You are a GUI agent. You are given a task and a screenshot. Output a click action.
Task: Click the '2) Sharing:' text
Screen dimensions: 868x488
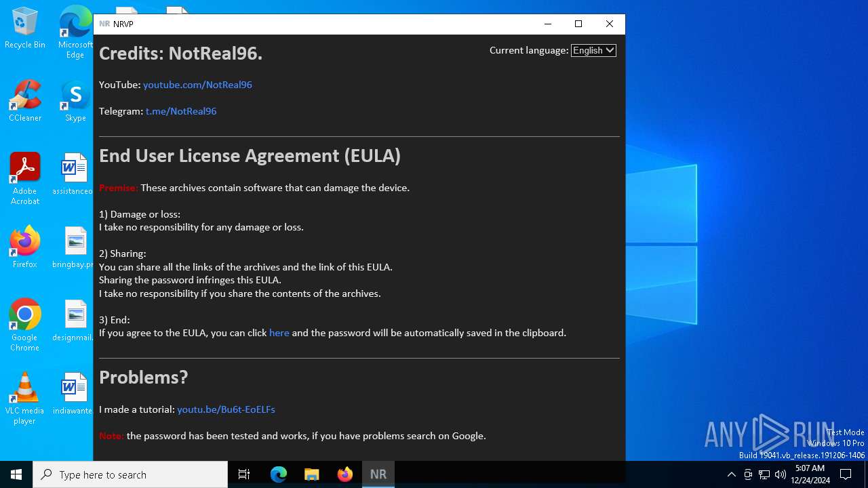coord(123,253)
